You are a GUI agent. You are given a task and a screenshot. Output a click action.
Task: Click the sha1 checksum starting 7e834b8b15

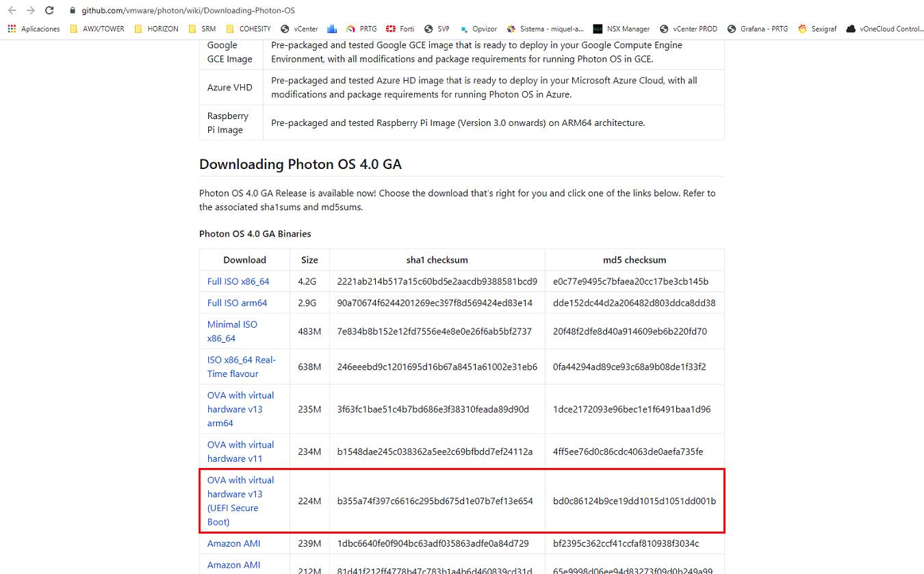point(435,331)
